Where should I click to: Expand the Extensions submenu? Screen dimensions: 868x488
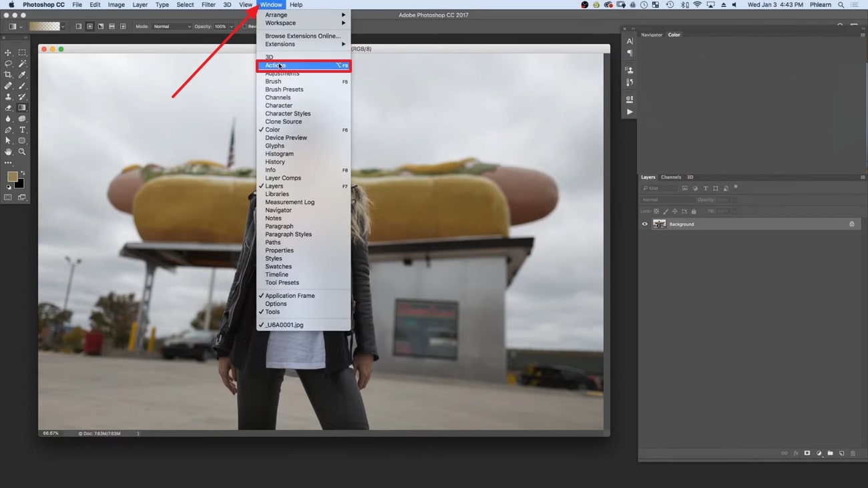[x=304, y=44]
